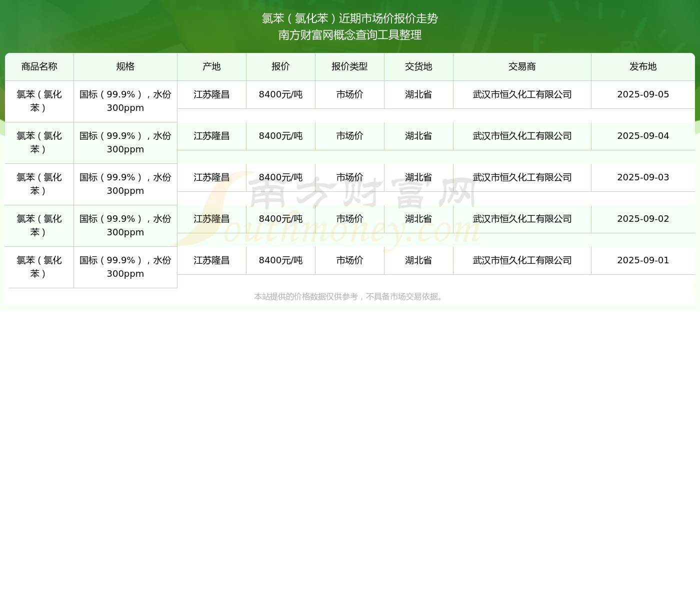Click 江苏隆昌 in the 2025-09-04 row
700x602 pixels.
tap(212, 136)
